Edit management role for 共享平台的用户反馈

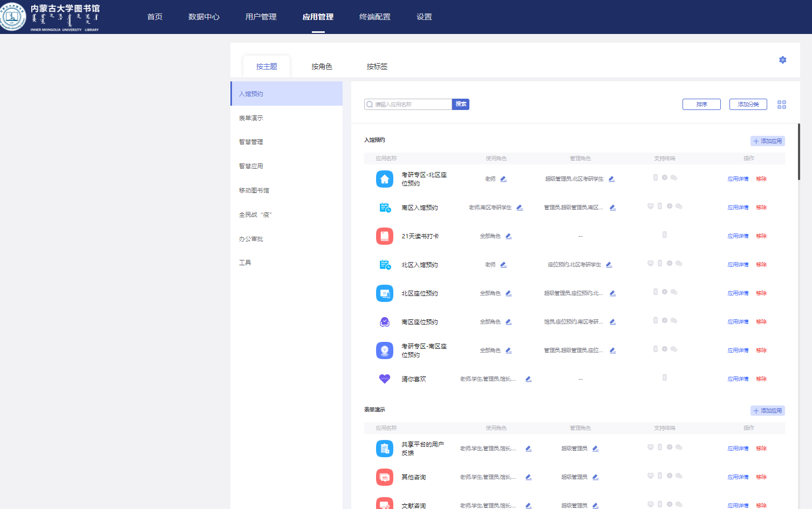(x=595, y=449)
